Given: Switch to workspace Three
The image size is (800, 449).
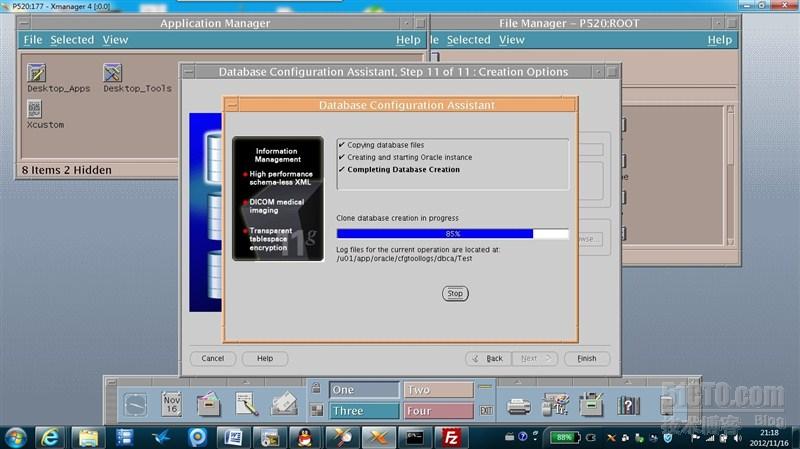Looking at the screenshot, I should 364,411.
